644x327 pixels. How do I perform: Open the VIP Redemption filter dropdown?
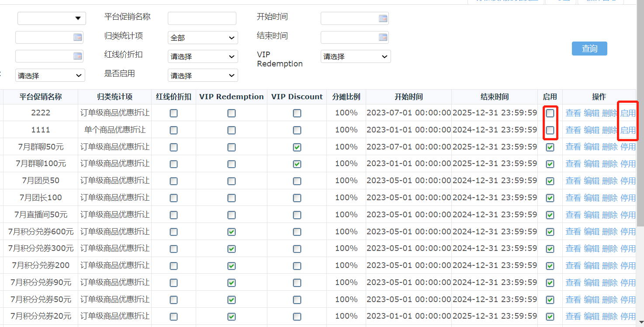(356, 56)
